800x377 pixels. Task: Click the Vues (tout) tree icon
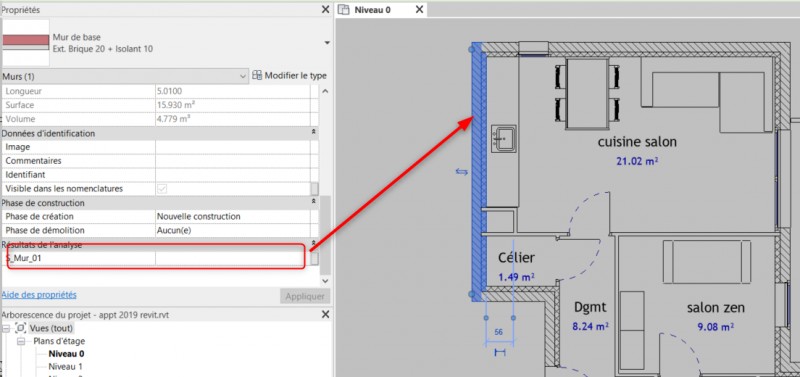click(x=21, y=328)
